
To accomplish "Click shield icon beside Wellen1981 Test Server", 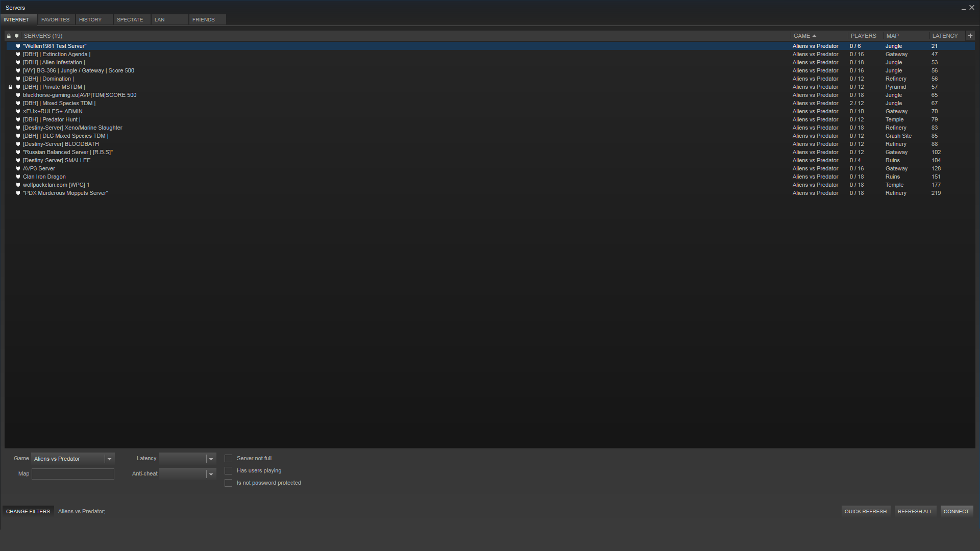I will pyautogui.click(x=18, y=46).
